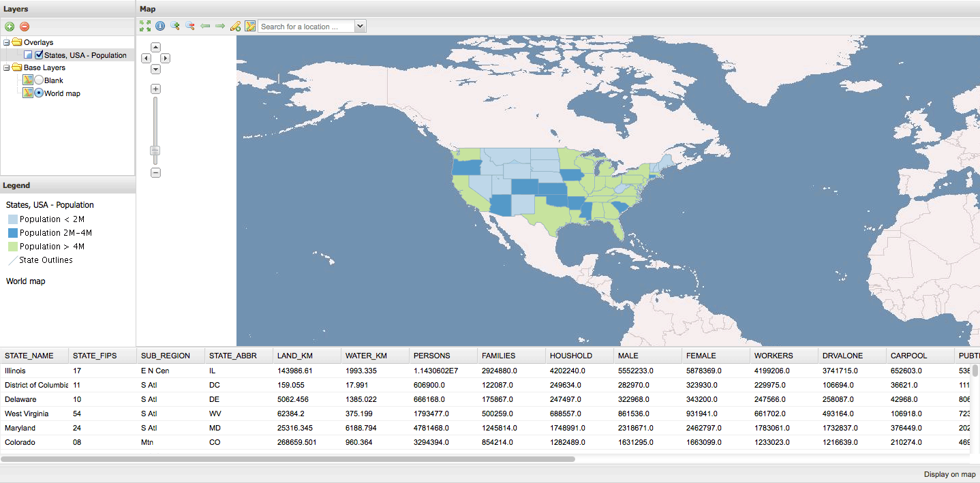
Task: Collapse the Base Layers folder
Action: tap(7, 67)
